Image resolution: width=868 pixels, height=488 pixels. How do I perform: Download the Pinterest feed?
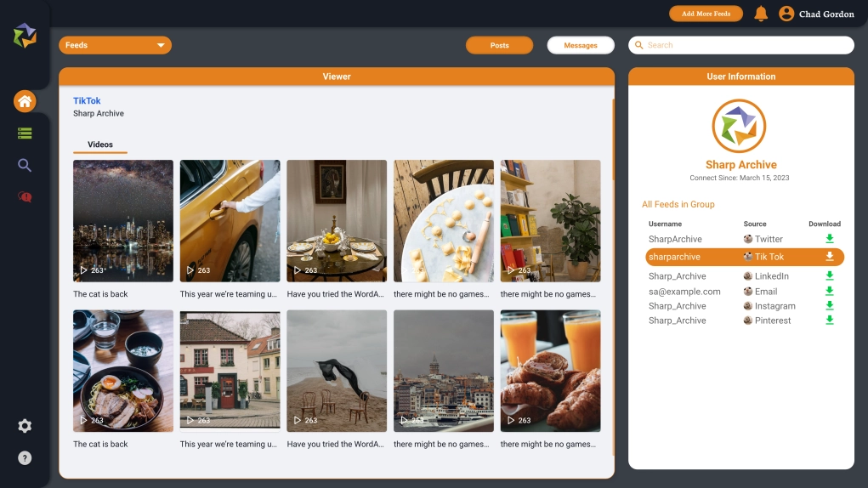pyautogui.click(x=830, y=321)
